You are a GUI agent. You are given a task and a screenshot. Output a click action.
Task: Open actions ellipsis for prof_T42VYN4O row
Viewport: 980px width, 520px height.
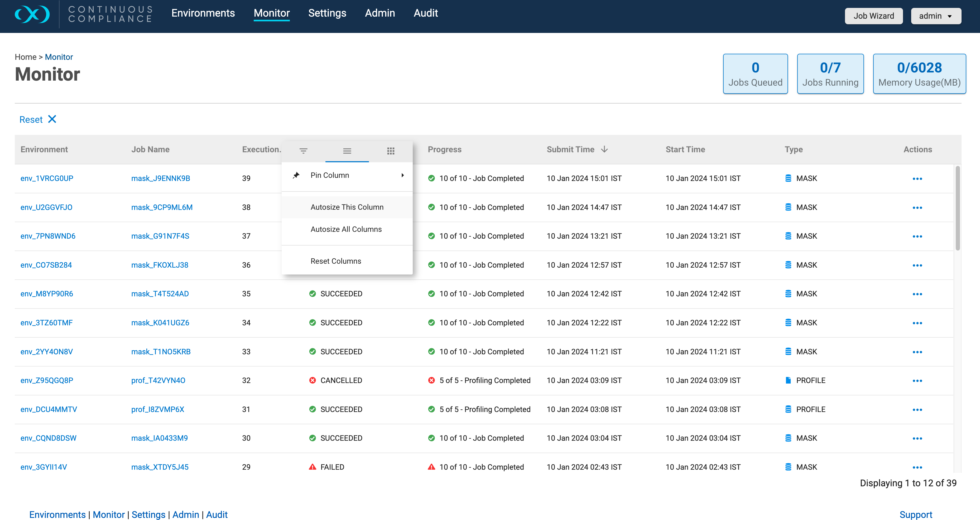tap(917, 380)
